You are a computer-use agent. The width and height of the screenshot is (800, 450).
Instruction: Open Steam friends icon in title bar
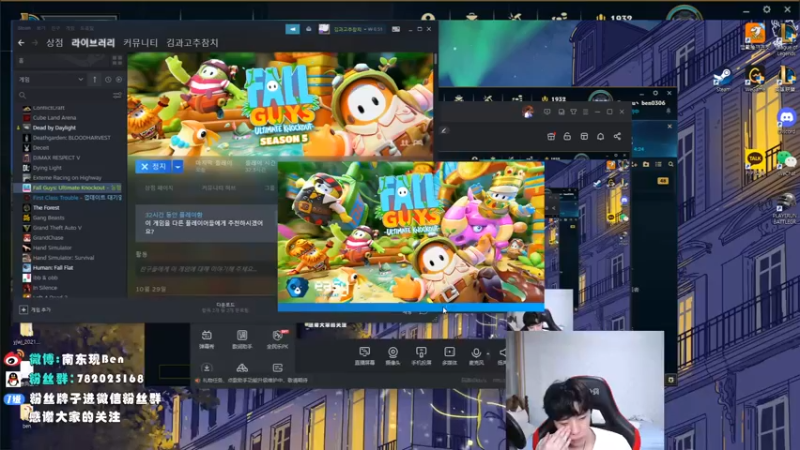(309, 29)
